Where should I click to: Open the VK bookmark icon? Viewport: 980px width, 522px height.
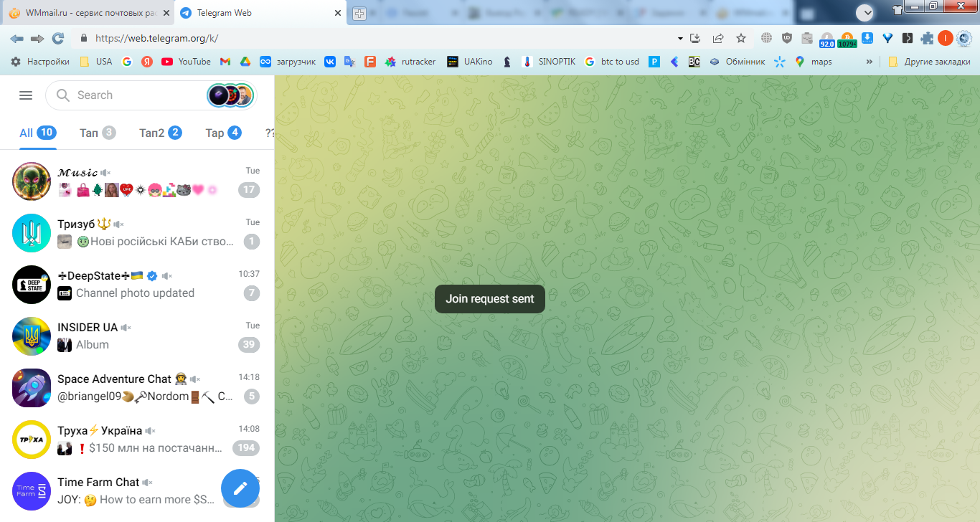(330, 62)
